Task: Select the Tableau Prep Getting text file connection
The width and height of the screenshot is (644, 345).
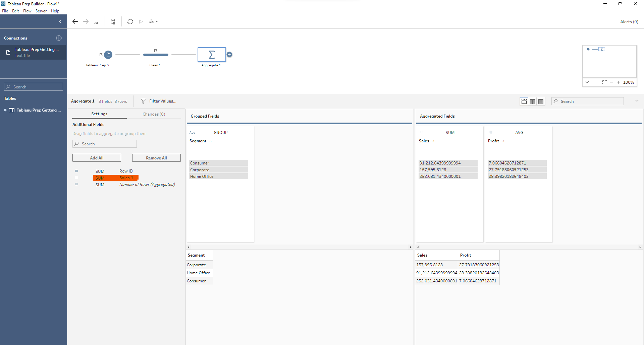Action: coord(33,52)
